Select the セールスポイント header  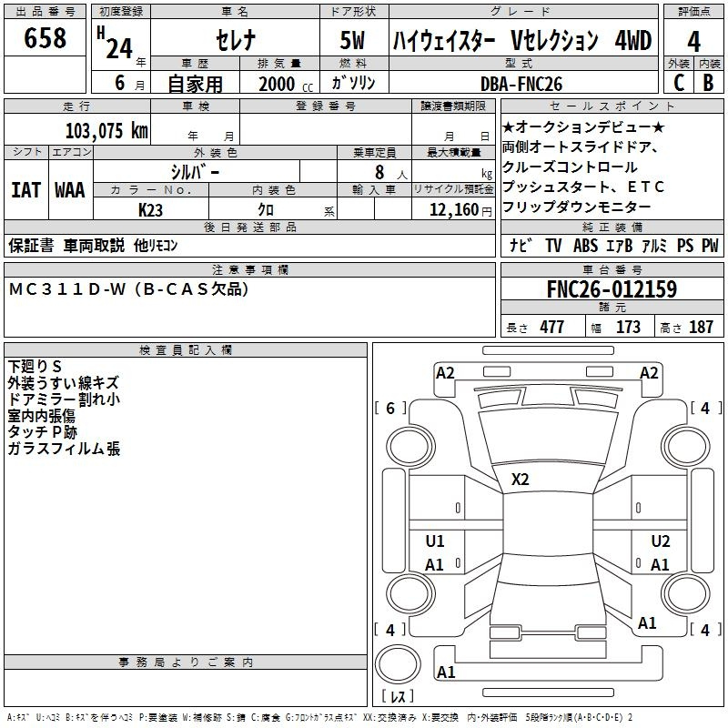coord(612,106)
